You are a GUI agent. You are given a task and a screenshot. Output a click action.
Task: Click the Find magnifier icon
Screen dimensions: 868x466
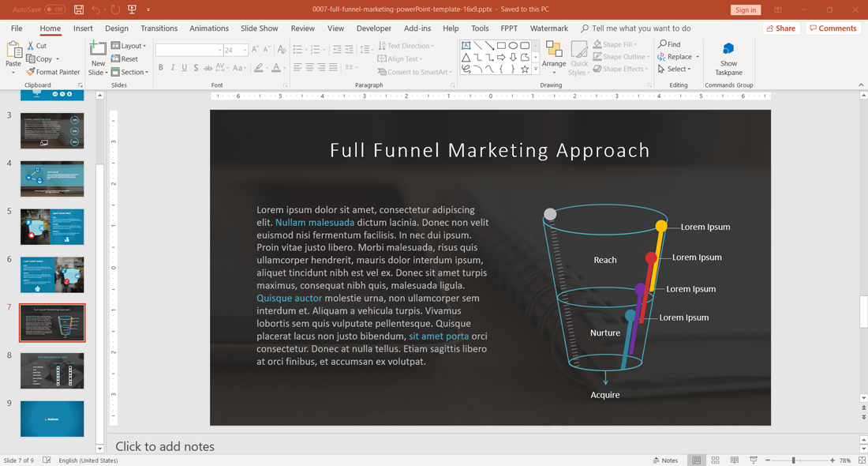pyautogui.click(x=663, y=44)
